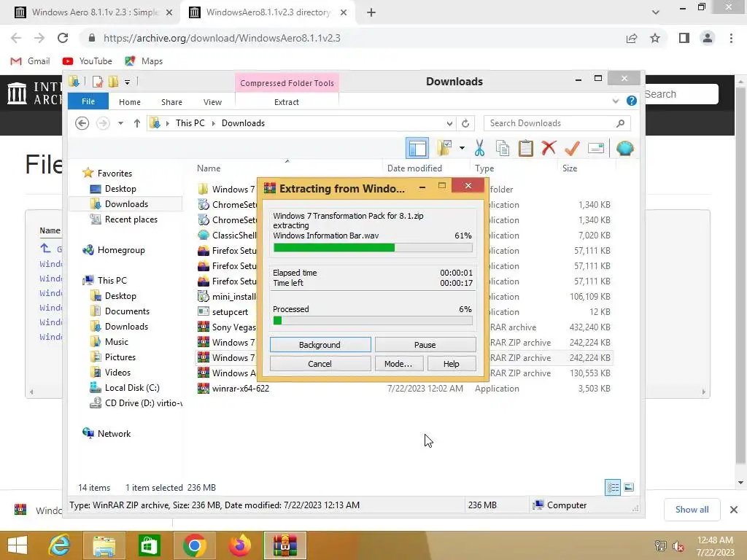
Task: Bookmark this page with the star icon
Action: [655, 38]
